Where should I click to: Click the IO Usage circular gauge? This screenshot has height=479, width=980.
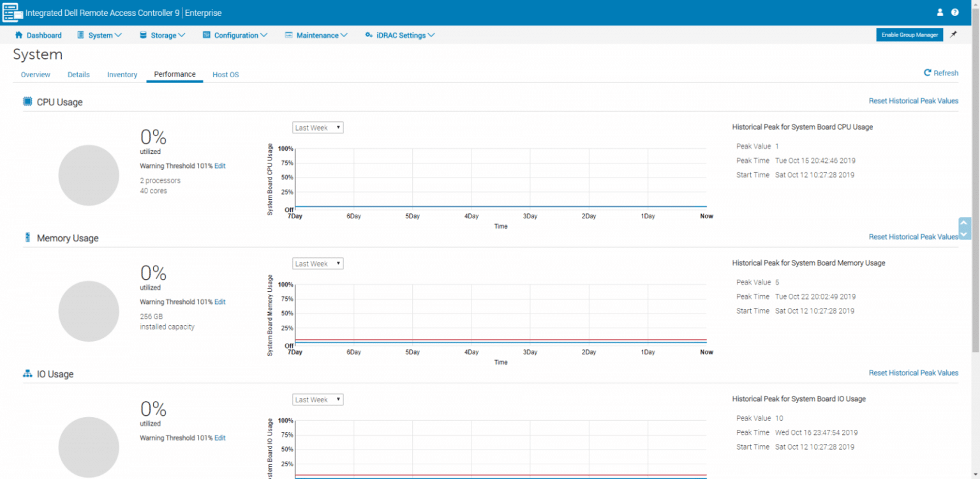point(89,447)
